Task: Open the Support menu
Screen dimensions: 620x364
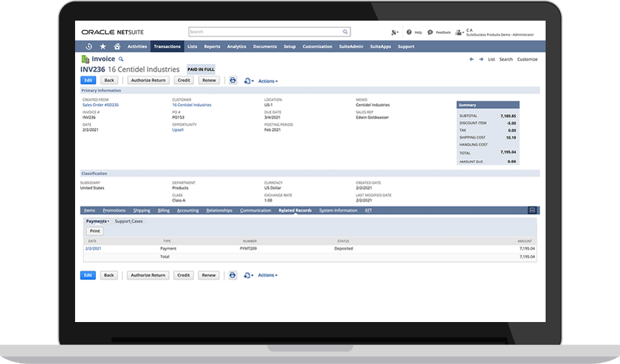Action: 406,47
